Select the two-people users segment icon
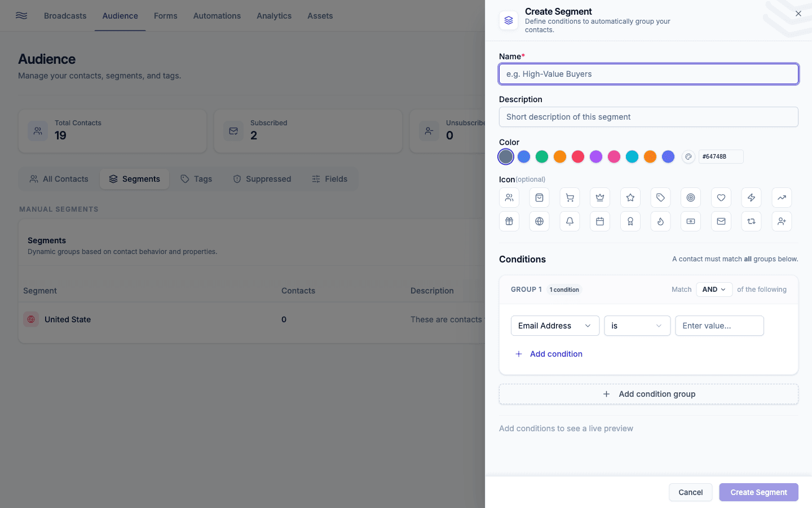Viewport: 812px width, 508px height. tap(509, 198)
